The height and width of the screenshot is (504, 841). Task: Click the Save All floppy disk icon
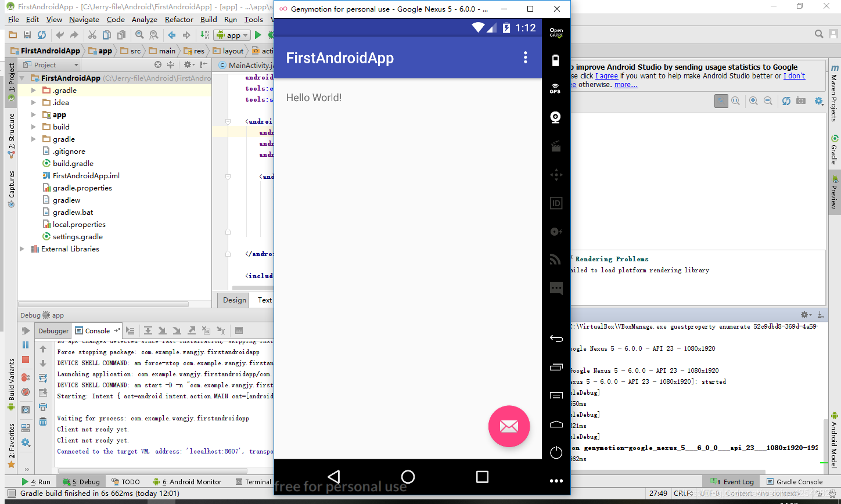(27, 35)
